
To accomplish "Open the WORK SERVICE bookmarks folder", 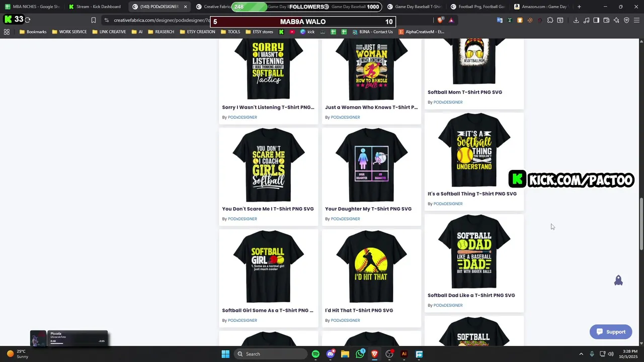I will point(69,32).
